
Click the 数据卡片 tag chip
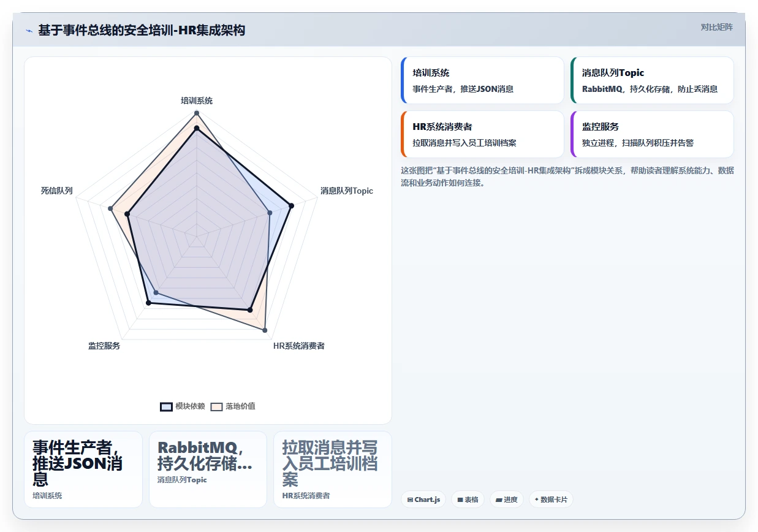(551, 500)
